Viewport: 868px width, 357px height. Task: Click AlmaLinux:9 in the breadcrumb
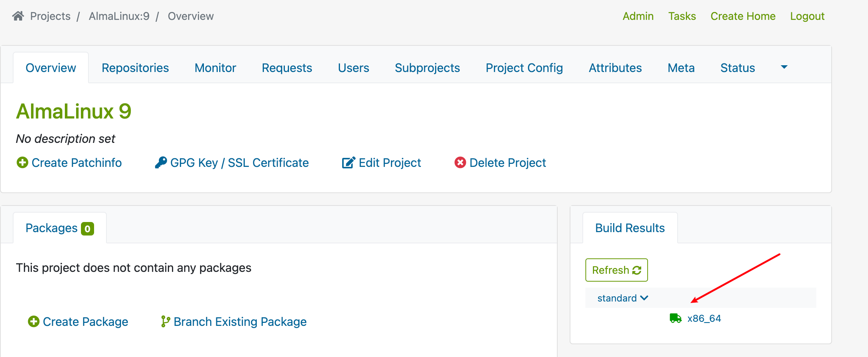[119, 16]
